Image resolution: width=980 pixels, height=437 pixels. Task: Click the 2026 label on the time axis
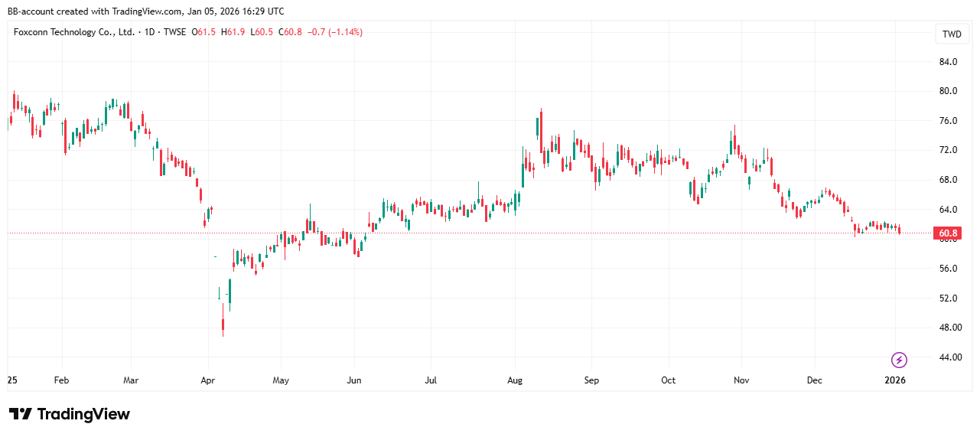(895, 380)
